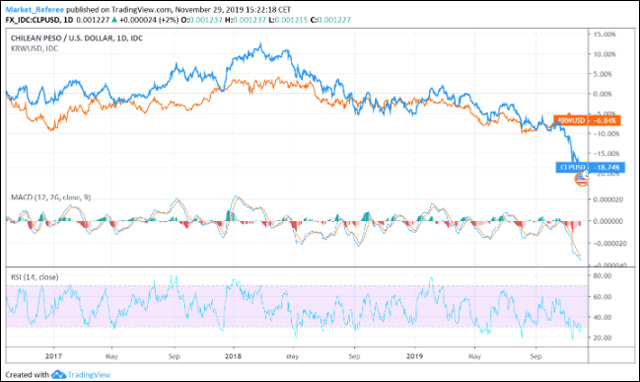Open the TradingView link in footer
The width and height of the screenshot is (640, 382).
[89, 375]
